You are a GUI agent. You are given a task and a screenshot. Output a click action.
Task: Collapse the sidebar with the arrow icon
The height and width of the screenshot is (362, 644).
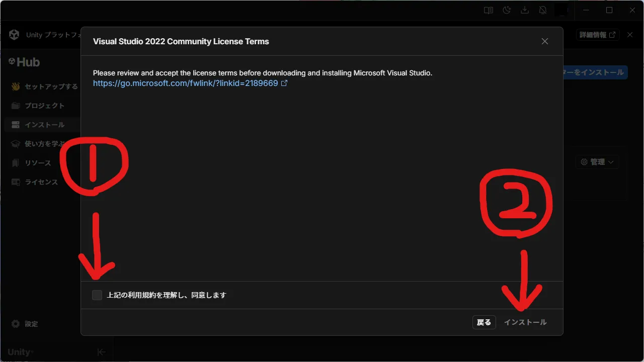click(101, 352)
